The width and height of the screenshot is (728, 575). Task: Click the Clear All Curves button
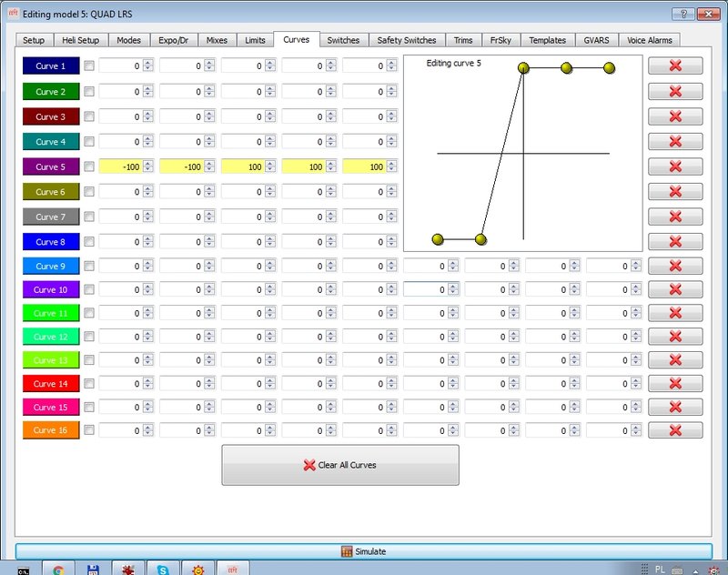(340, 465)
